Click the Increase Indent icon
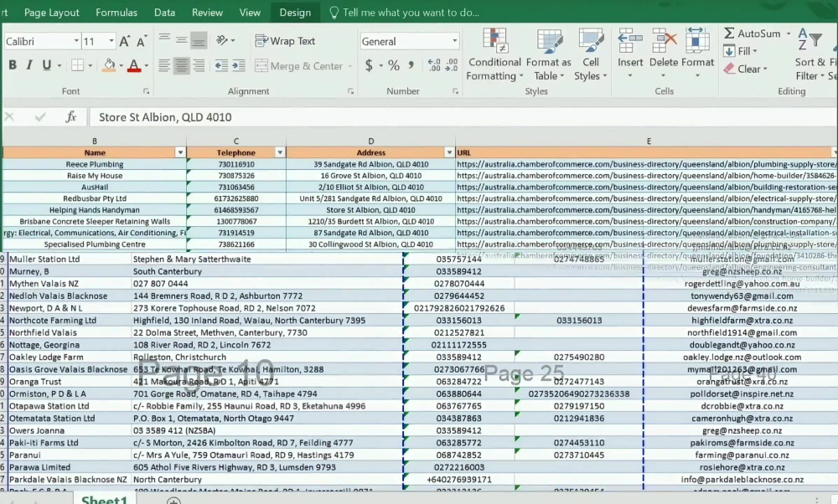Screen dimensions: 838x504 pos(238,65)
